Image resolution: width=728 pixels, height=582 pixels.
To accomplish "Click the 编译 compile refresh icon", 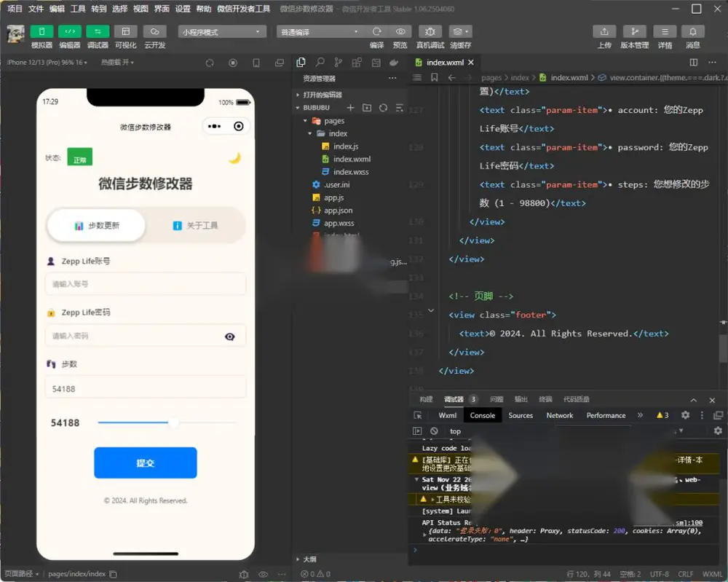I will tap(376, 31).
